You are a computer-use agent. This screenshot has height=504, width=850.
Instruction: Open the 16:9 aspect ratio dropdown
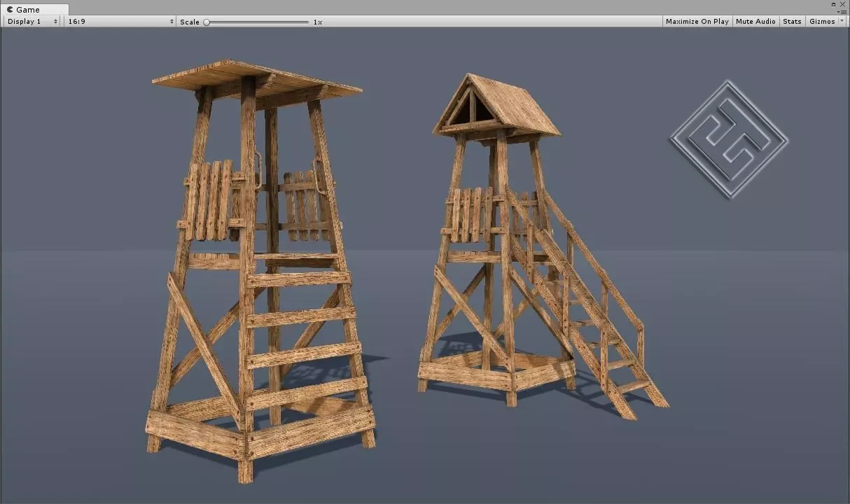tap(120, 22)
